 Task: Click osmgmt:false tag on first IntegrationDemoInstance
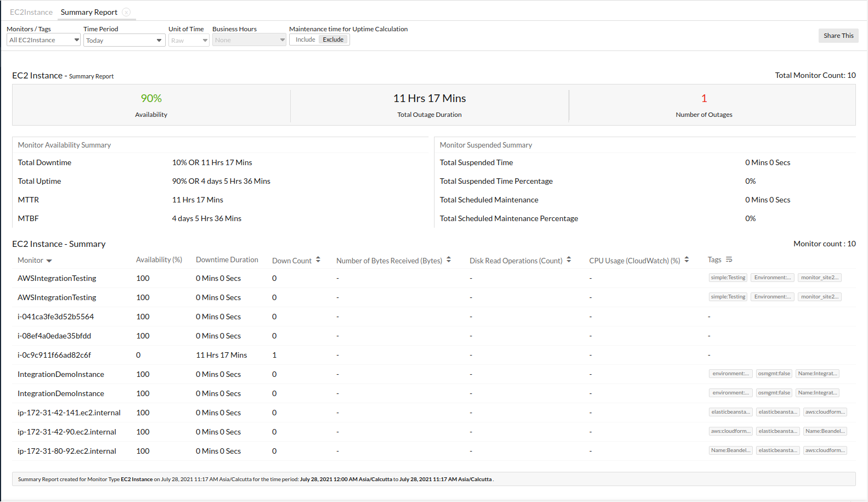coord(774,374)
